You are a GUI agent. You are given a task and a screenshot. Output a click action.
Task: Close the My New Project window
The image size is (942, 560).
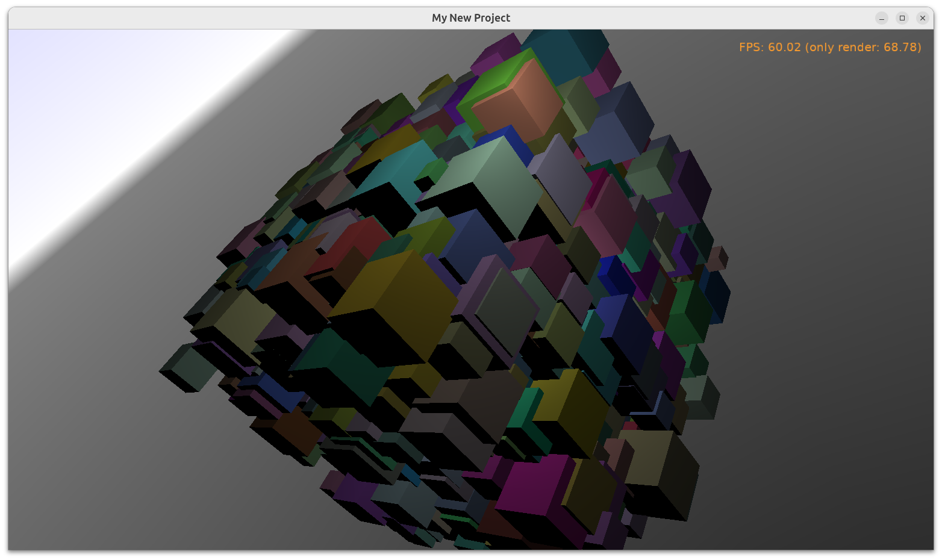point(922,18)
